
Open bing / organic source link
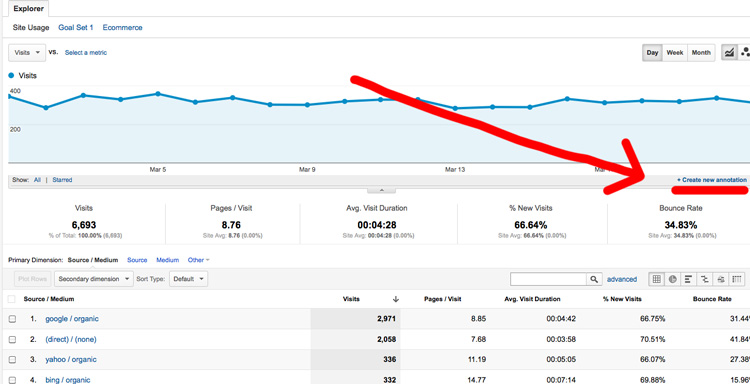click(x=67, y=380)
